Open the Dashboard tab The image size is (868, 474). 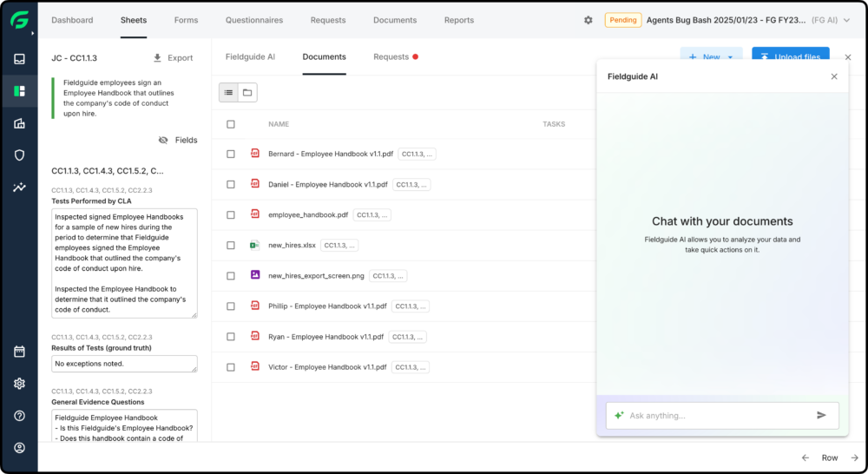(73, 20)
